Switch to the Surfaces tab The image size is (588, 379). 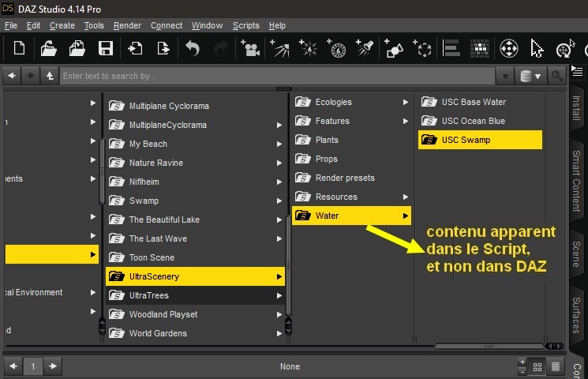pyautogui.click(x=576, y=315)
